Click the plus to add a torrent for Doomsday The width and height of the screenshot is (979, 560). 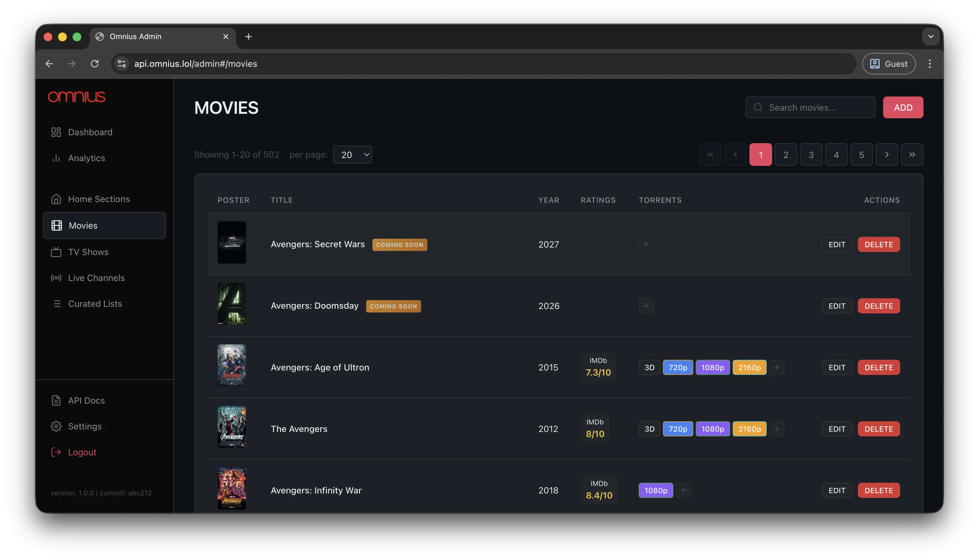click(x=646, y=306)
